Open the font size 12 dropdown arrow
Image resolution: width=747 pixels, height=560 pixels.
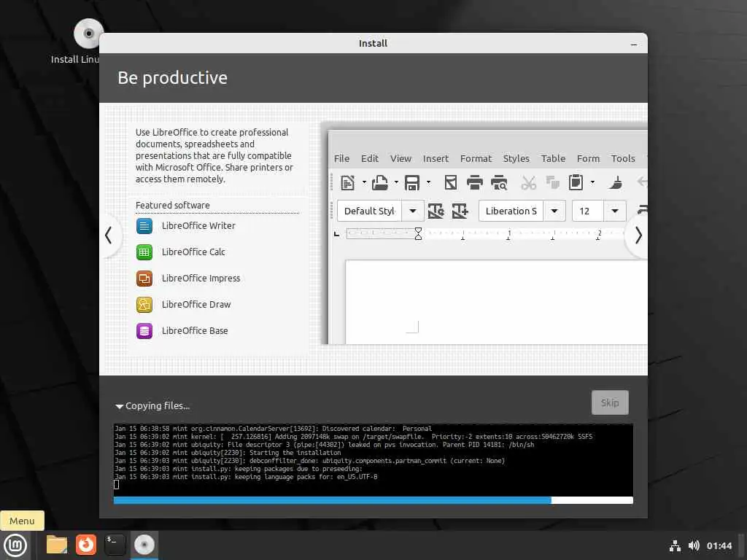(x=615, y=211)
